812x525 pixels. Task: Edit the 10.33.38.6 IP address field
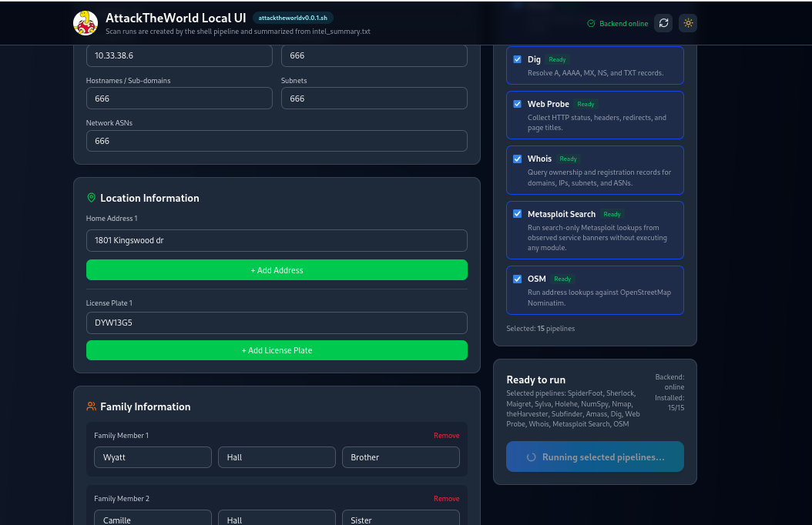(x=180, y=55)
